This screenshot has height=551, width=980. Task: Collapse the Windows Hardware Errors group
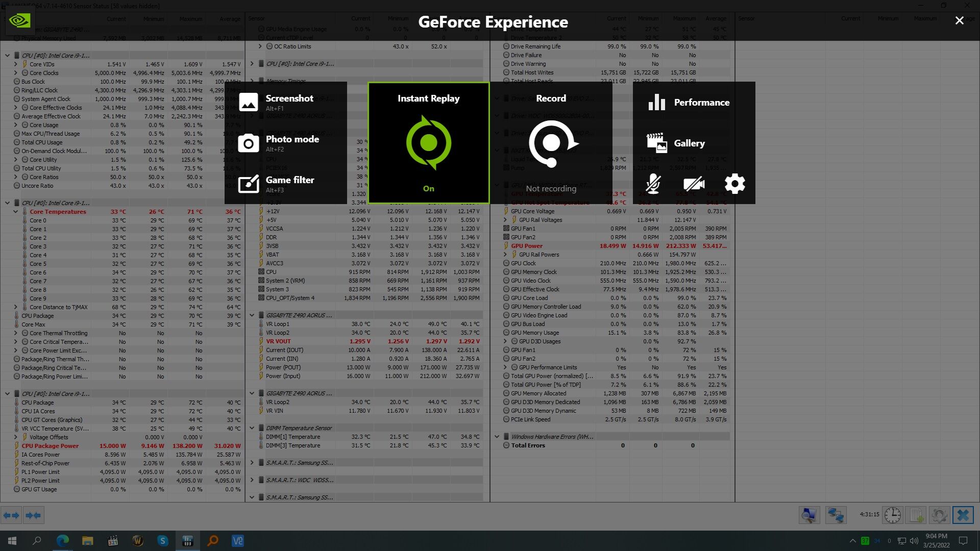(x=497, y=437)
